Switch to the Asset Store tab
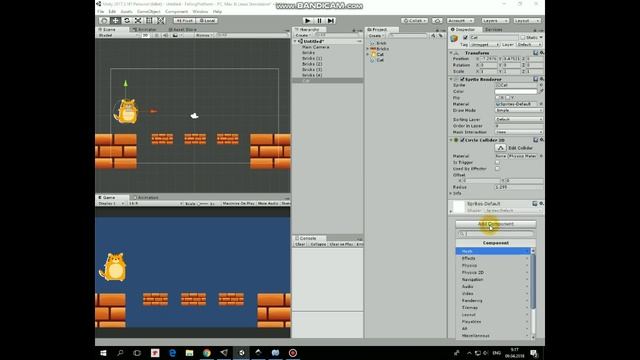 point(183,29)
